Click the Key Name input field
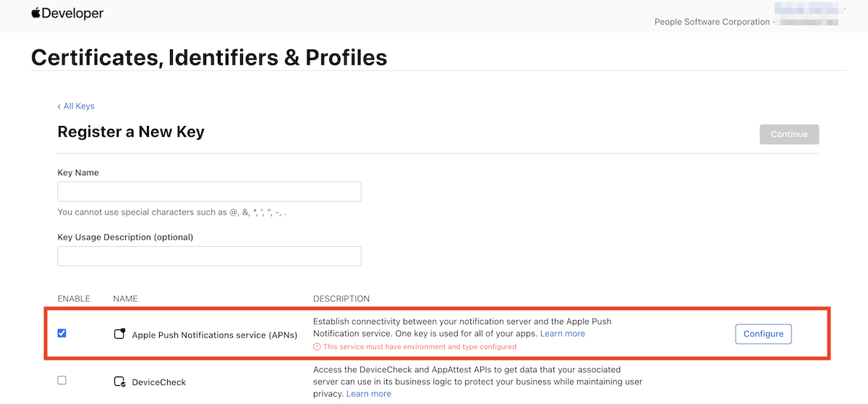The height and width of the screenshot is (404, 868). pos(209,191)
